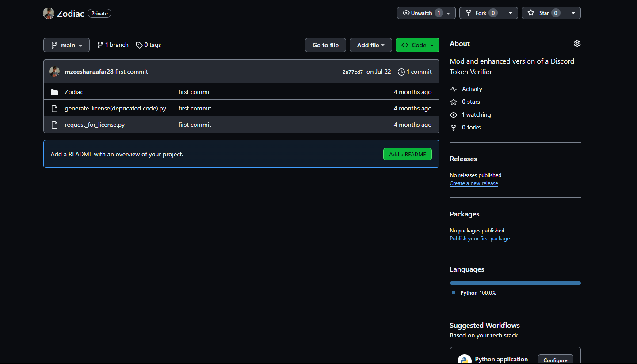Click 4 months ago in Zodiac folder row
Image resolution: width=637 pixels, height=364 pixels.
pos(413,92)
